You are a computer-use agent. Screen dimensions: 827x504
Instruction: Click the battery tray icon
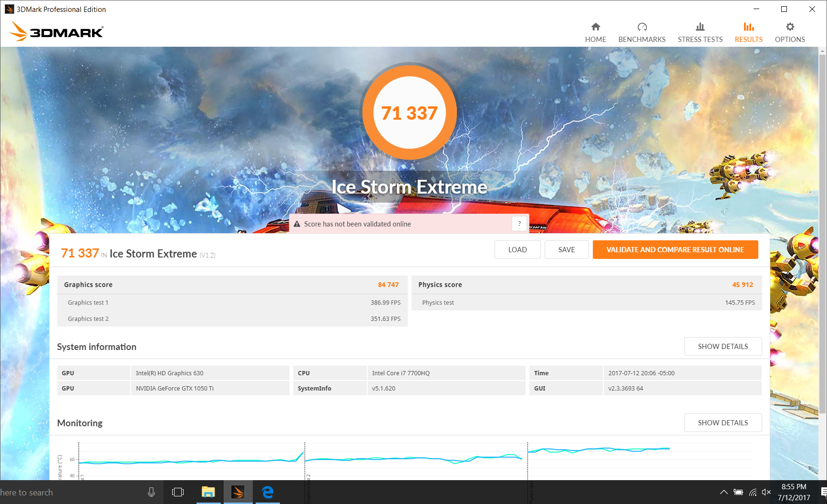[738, 492]
